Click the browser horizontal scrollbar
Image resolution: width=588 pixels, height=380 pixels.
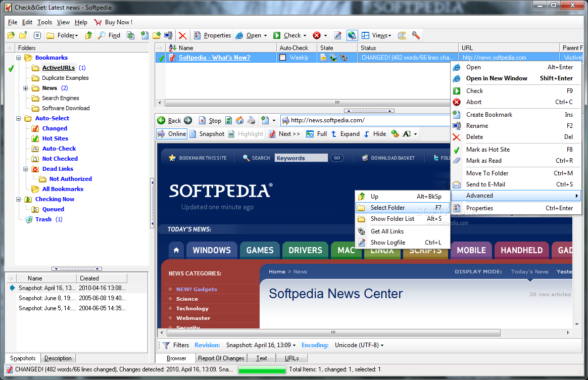click(333, 332)
